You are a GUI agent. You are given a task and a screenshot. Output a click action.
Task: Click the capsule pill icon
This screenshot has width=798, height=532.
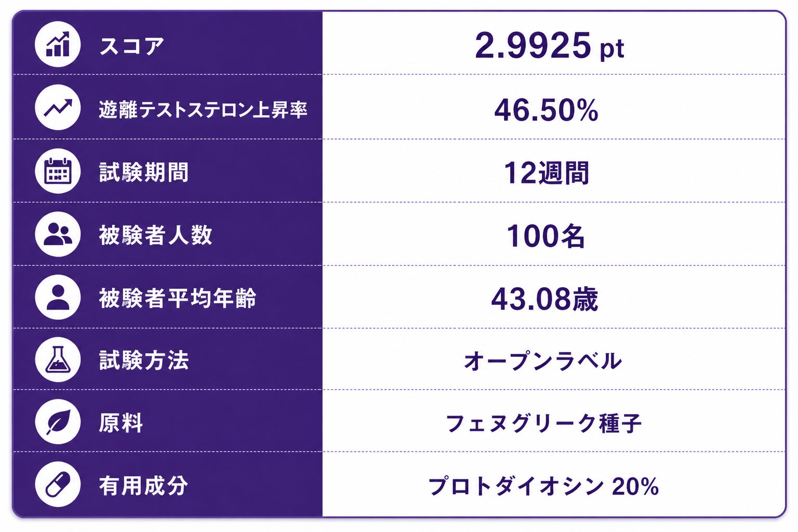[58, 485]
